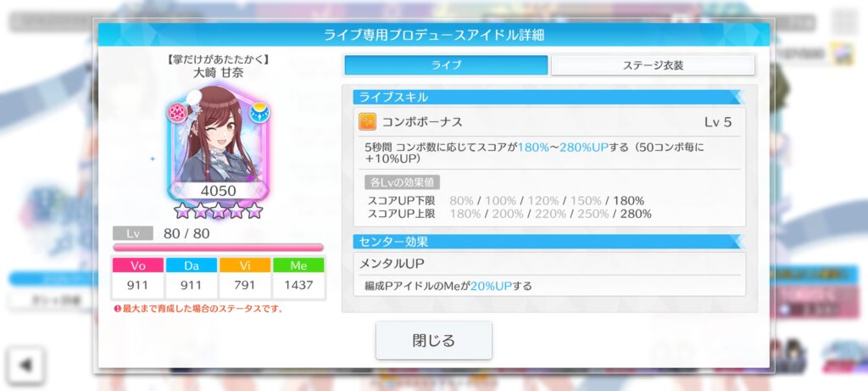The width and height of the screenshot is (868, 391).
Task: Click the red exclamation notice icon
Action: [117, 309]
